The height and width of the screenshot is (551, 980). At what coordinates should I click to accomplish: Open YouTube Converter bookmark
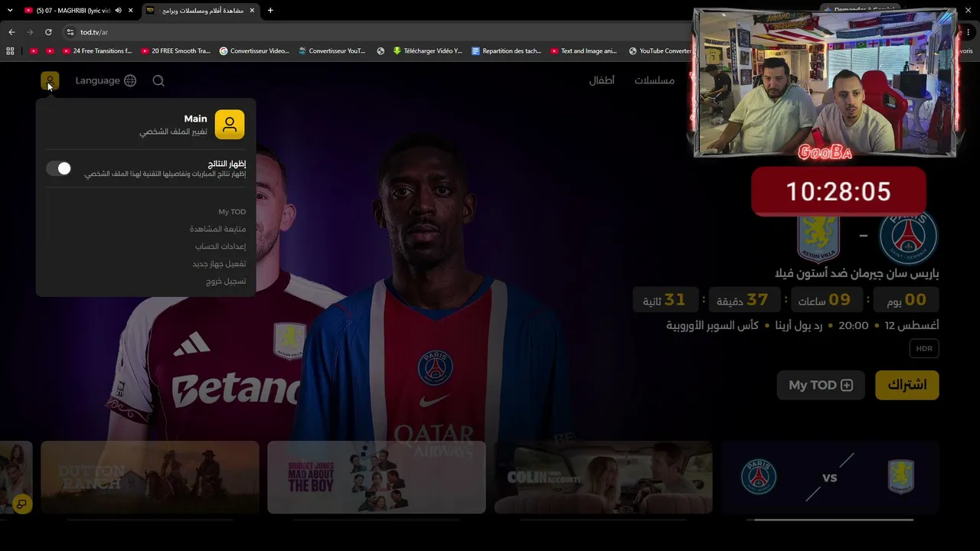(x=660, y=51)
